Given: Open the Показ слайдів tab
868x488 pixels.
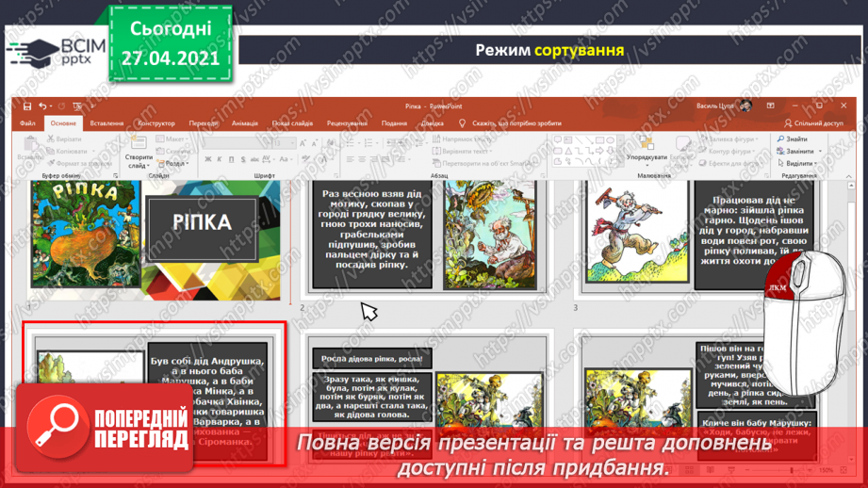Looking at the screenshot, I should click(x=292, y=123).
